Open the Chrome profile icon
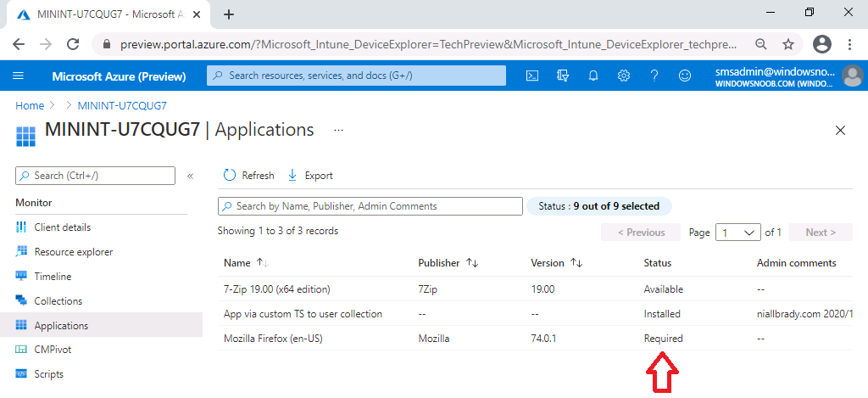The height and width of the screenshot is (398, 868). point(822,44)
